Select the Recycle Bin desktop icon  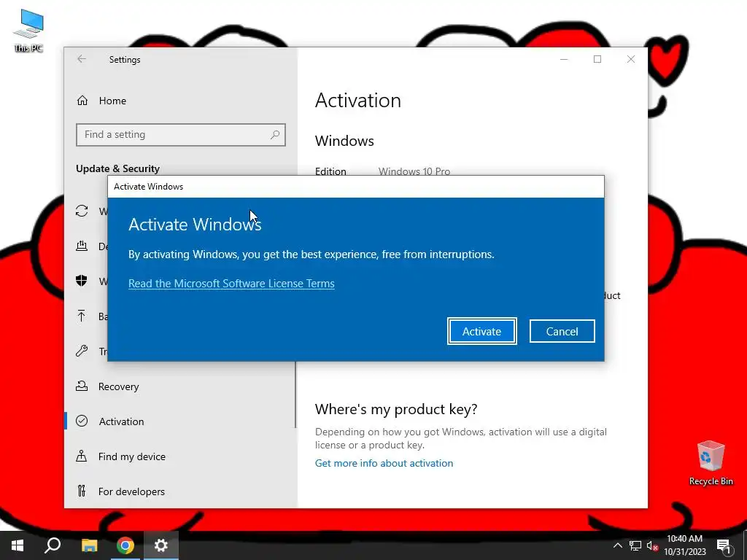(x=711, y=463)
